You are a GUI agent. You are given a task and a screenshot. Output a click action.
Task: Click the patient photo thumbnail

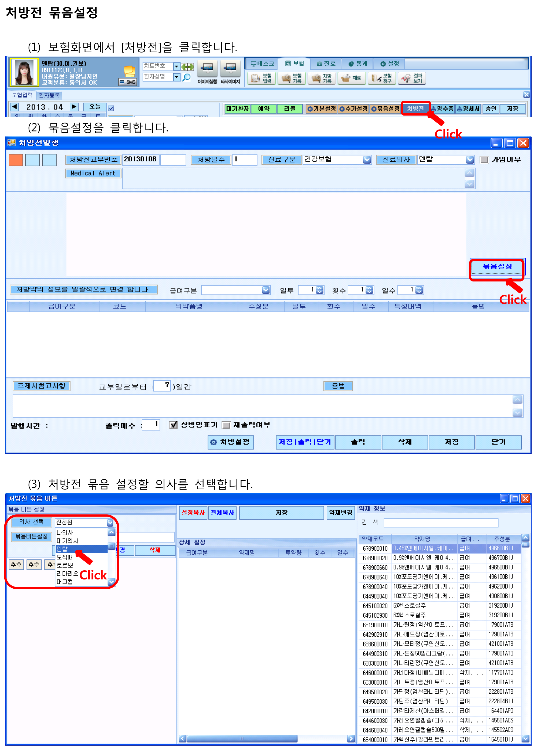tap(24, 72)
